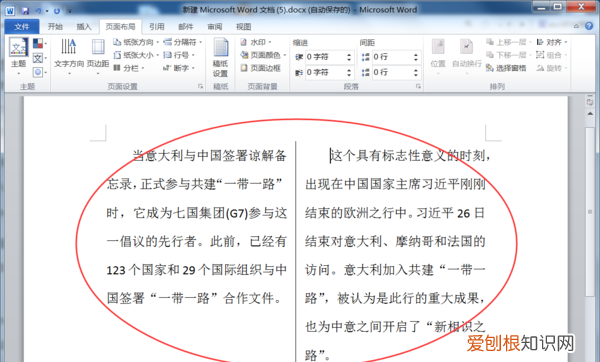The image size is (600, 362).
Task: Switch to the 引用 tab
Action: tap(157, 26)
